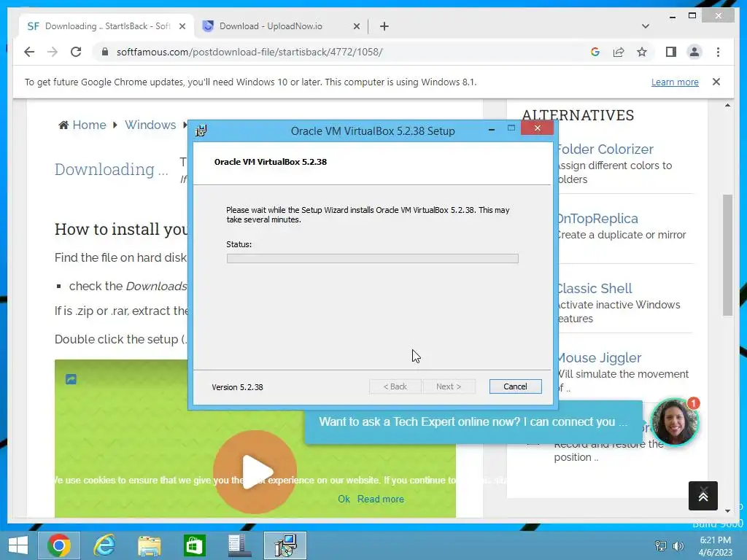747x560 pixels.
Task: Close the UploadNow.io tab
Action: pos(356,26)
